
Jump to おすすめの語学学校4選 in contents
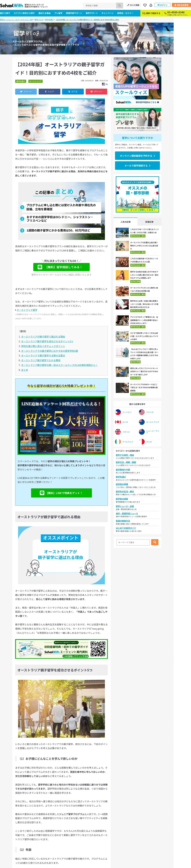click(49, 351)
